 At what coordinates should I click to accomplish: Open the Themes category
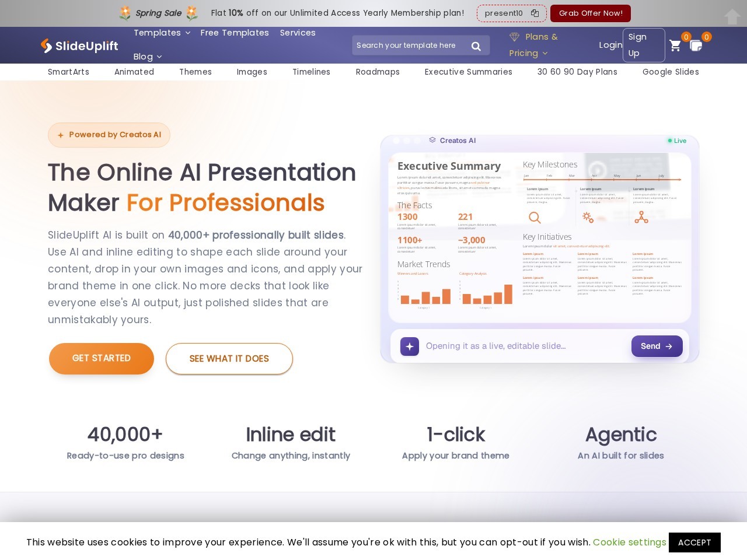tap(196, 72)
